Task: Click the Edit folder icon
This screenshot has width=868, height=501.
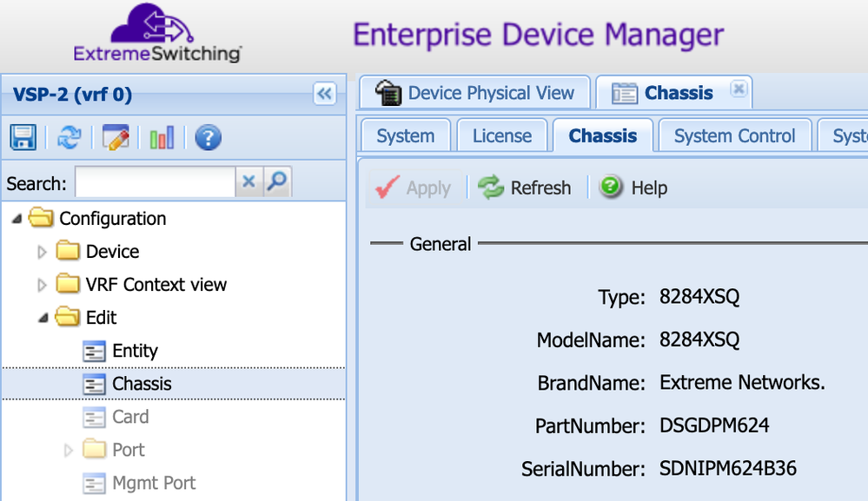Action: pos(68,318)
